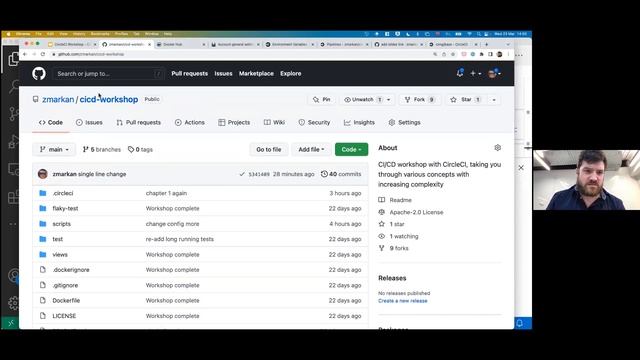Open the single line change commit message

102,174
